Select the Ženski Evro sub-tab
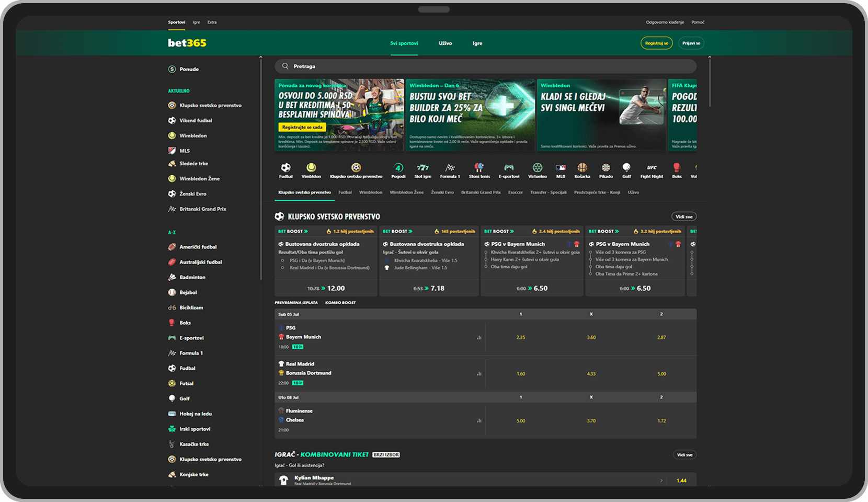Image resolution: width=868 pixels, height=502 pixels. point(442,192)
